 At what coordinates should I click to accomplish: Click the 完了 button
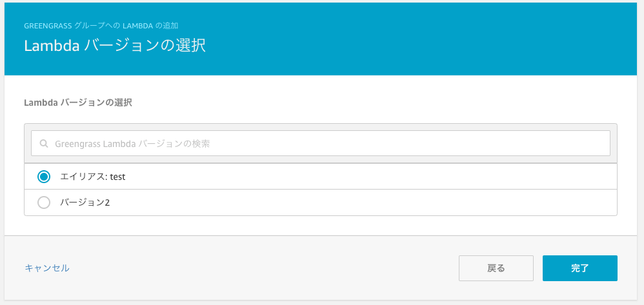[x=580, y=268]
